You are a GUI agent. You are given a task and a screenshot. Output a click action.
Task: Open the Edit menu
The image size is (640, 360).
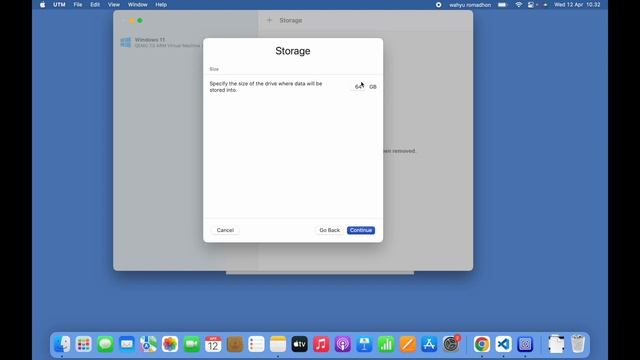[x=95, y=5]
